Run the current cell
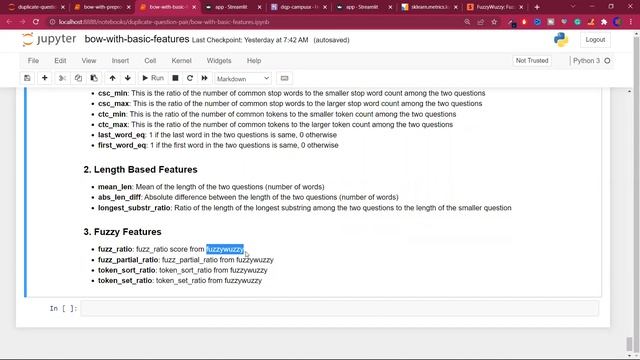This screenshot has width=640, height=360. pos(153,78)
